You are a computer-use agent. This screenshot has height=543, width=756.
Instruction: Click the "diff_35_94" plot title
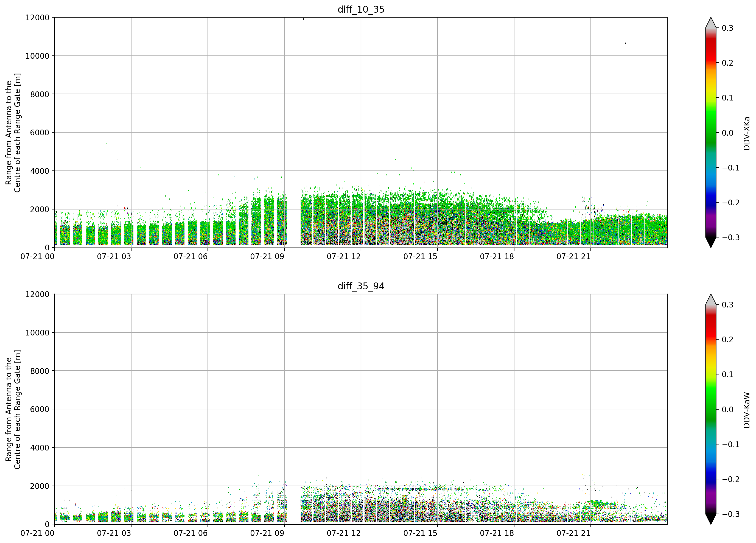[361, 286]
